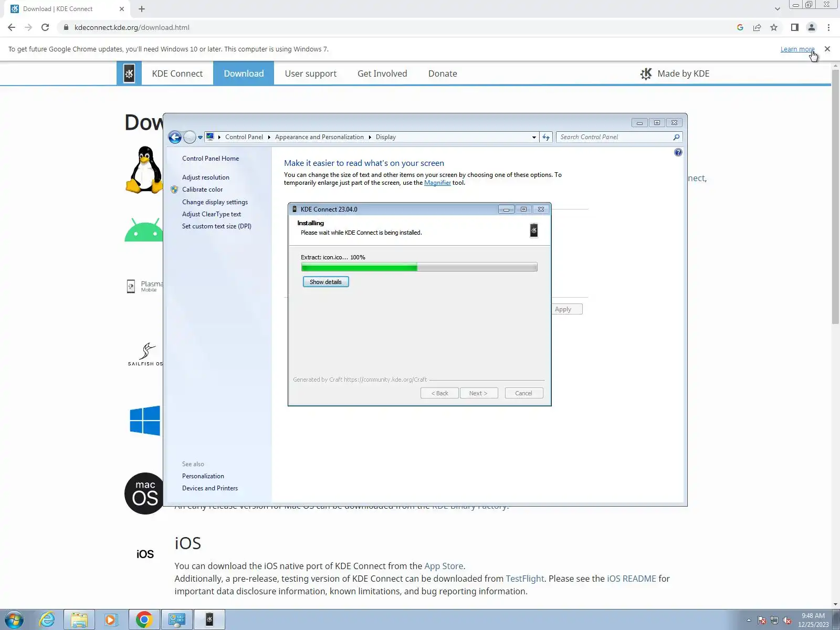This screenshot has width=840, height=630.
Task: Open the App Store link for iOS
Action: (x=444, y=566)
